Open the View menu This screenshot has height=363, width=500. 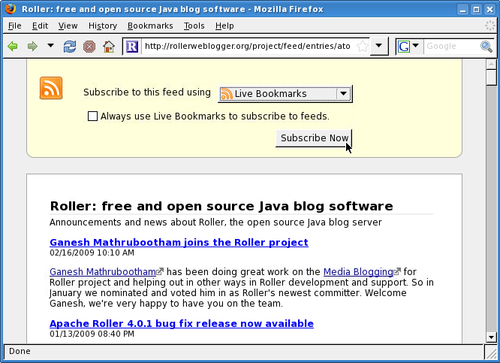tap(68, 26)
